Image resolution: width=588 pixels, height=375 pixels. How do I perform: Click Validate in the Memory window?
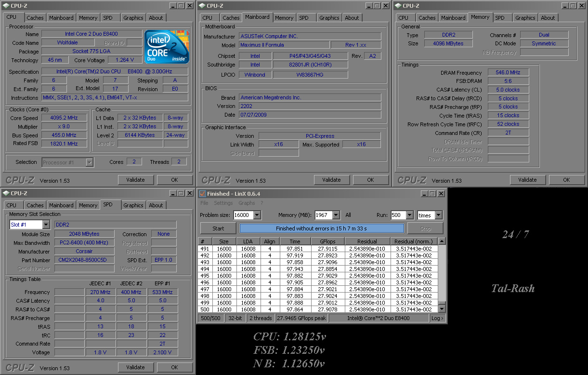(x=527, y=180)
